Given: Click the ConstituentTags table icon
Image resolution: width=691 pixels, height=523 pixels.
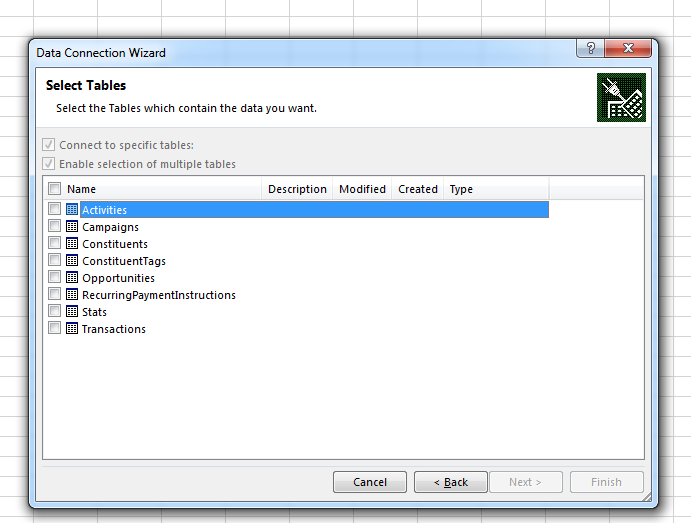Looking at the screenshot, I should coord(72,260).
